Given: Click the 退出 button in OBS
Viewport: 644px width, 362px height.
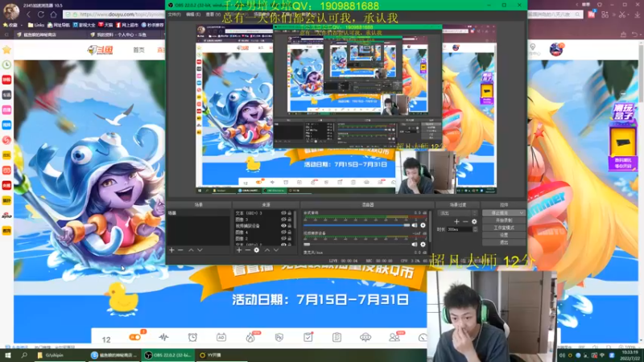Looking at the screenshot, I should coord(504,243).
